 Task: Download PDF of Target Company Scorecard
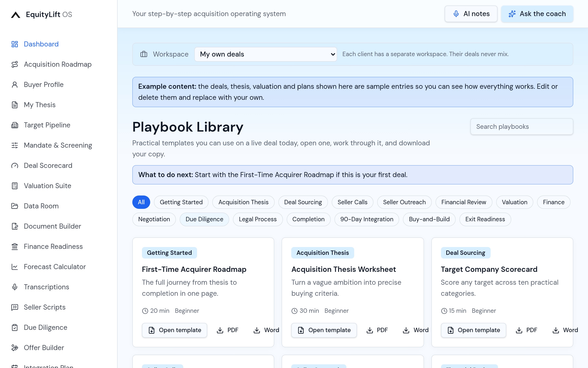[x=526, y=330]
